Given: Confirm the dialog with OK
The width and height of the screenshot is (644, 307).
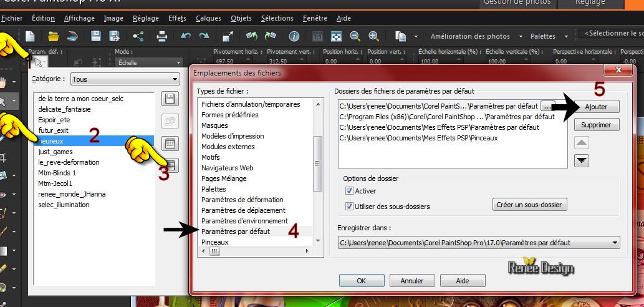Looking at the screenshot, I should point(361,281).
